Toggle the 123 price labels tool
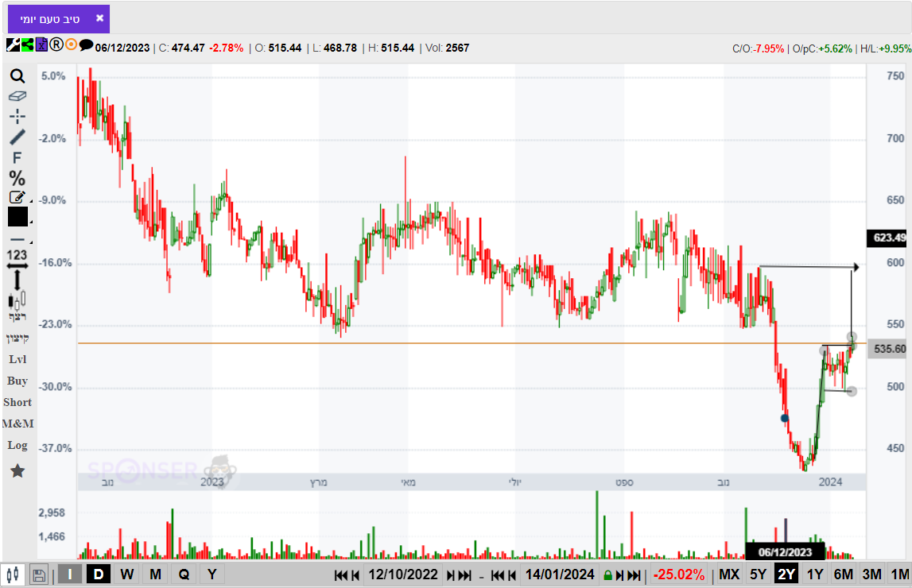 (x=17, y=255)
